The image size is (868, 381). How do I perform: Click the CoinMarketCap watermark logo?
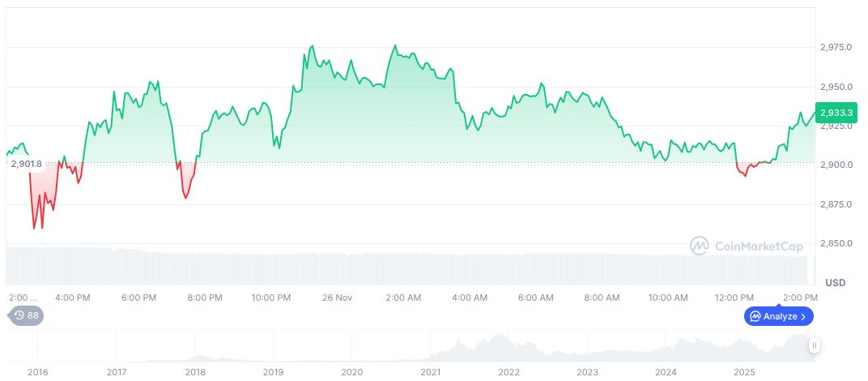[700, 246]
